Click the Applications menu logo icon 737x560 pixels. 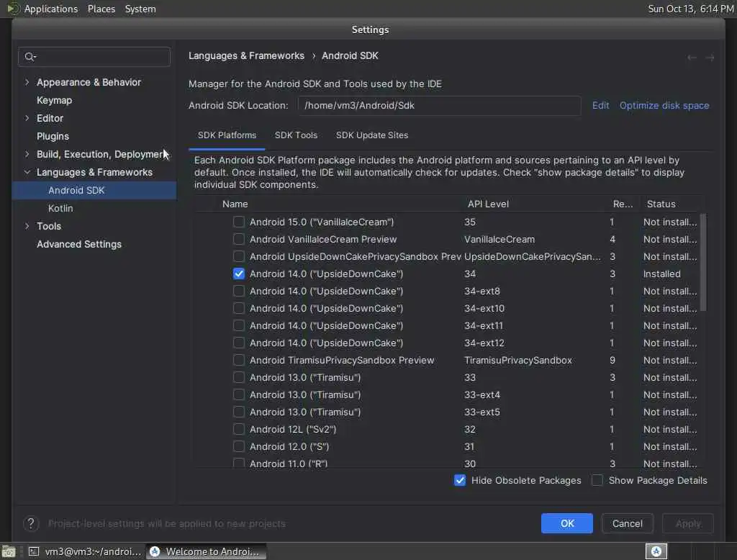pyautogui.click(x=13, y=9)
